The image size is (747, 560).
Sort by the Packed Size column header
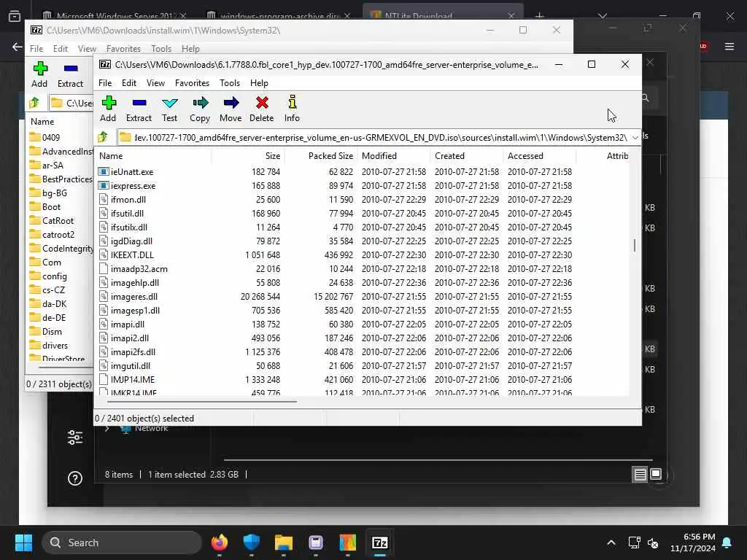pyautogui.click(x=321, y=156)
